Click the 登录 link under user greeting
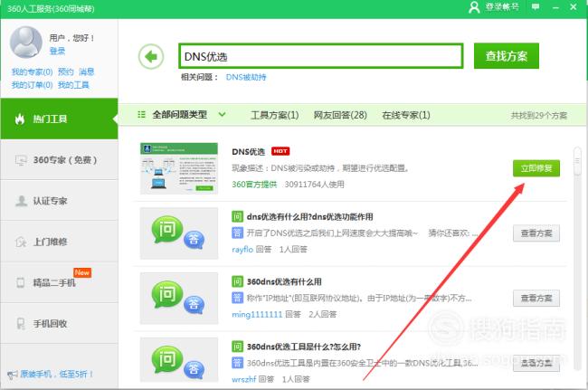588x390 pixels. click(57, 51)
